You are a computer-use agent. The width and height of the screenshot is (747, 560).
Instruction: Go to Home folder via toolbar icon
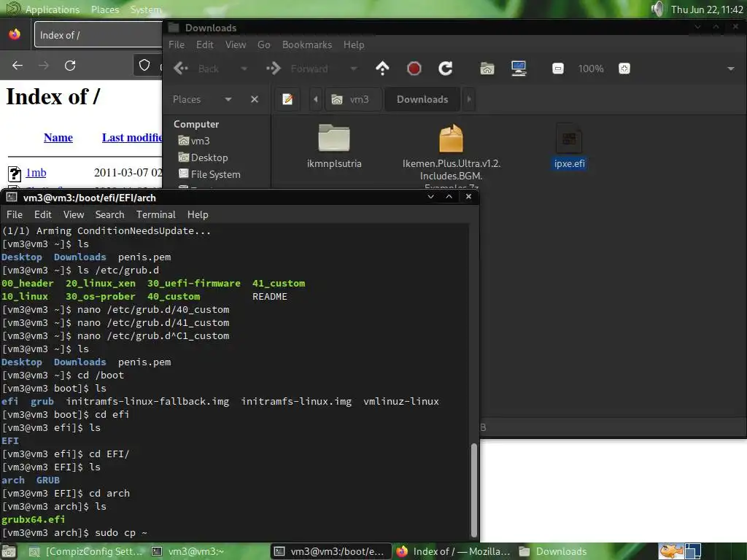(487, 69)
